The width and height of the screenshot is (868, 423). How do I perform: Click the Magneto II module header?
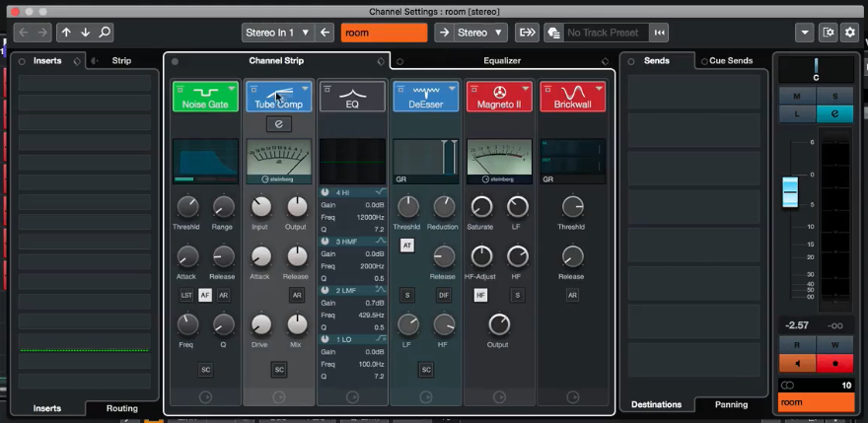(x=499, y=97)
